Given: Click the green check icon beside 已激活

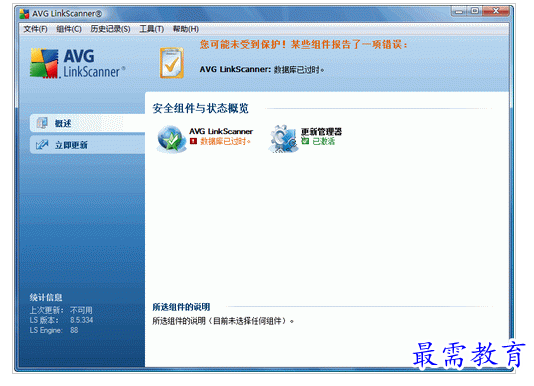Looking at the screenshot, I should point(305,141).
